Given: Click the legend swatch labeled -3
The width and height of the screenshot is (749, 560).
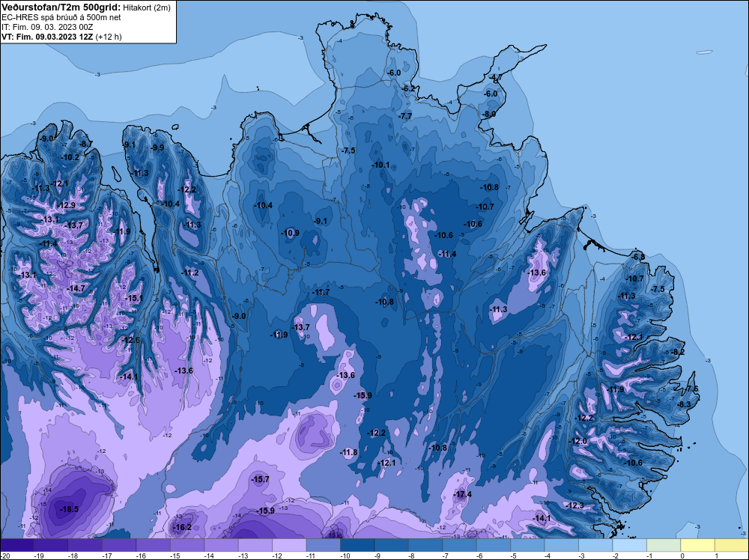Looking at the screenshot, I should [595, 545].
